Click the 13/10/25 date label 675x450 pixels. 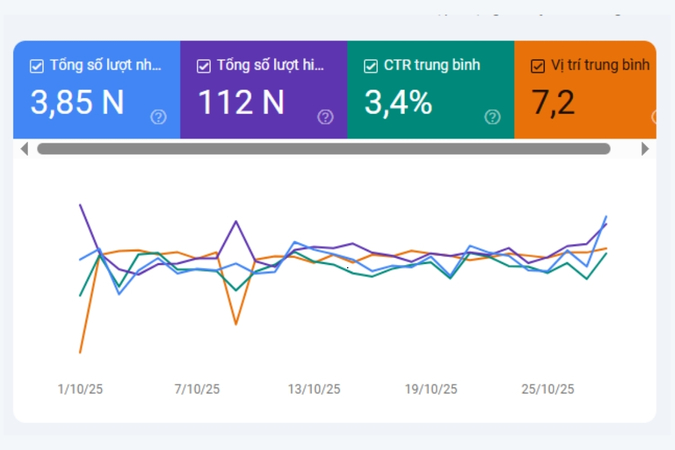pos(314,389)
